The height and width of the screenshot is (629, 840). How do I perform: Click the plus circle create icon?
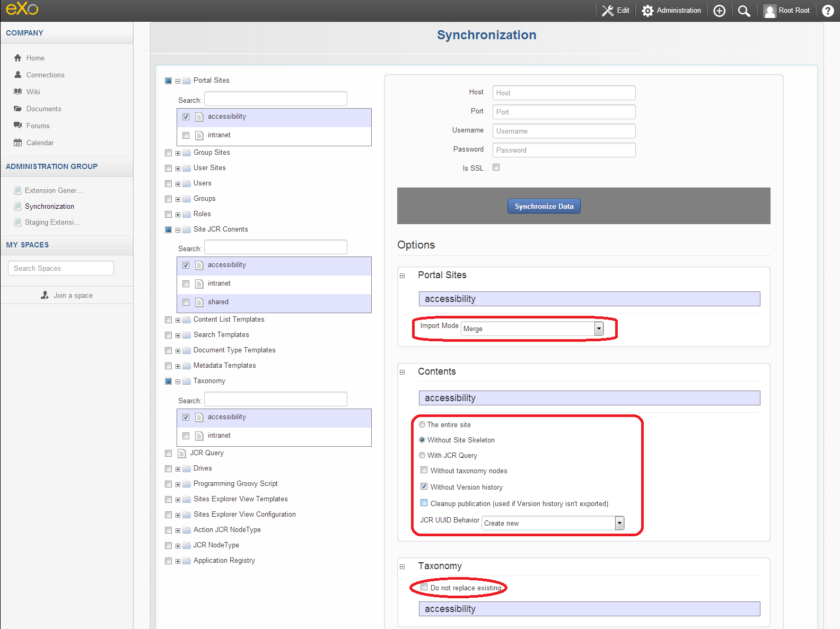(719, 11)
